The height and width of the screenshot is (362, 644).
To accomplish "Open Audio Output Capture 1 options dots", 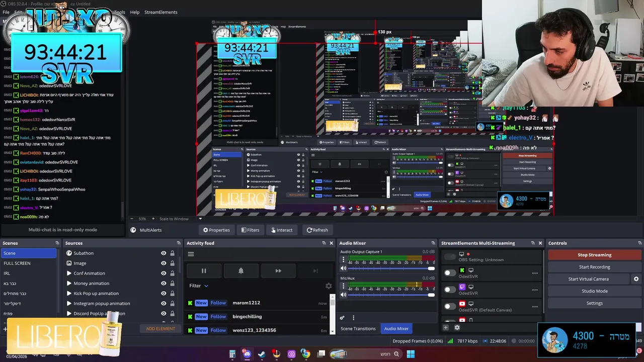I will tap(344, 260).
